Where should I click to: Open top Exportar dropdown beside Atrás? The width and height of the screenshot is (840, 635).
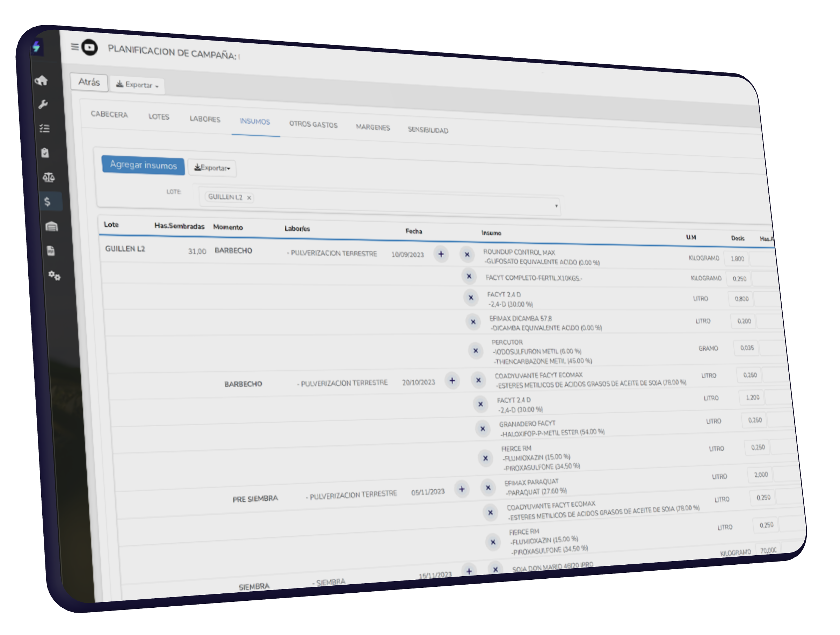pyautogui.click(x=137, y=85)
